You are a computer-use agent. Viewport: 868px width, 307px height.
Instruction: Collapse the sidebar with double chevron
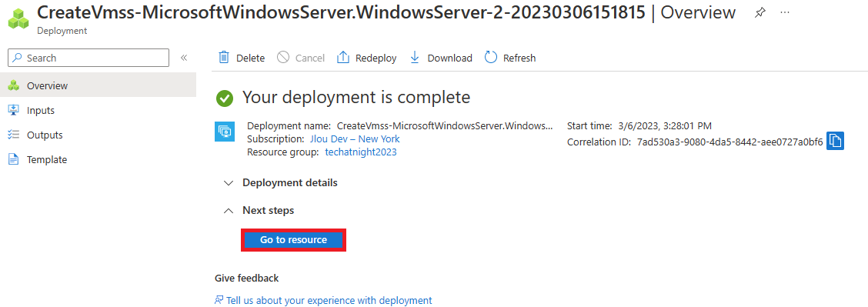click(x=185, y=58)
